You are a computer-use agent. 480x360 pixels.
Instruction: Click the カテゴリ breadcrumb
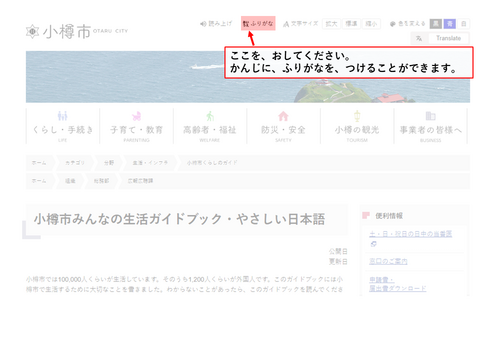pos(75,163)
